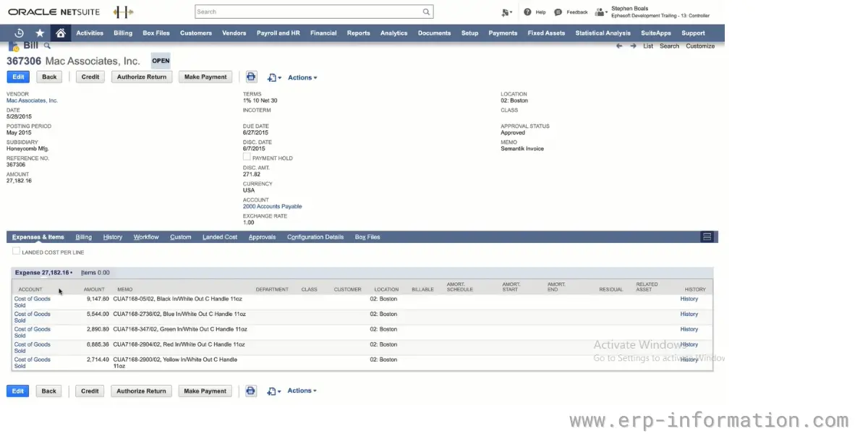Image resolution: width=868 pixels, height=434 pixels.
Task: Open the 2000 Accounts Payable account link
Action: (x=273, y=206)
